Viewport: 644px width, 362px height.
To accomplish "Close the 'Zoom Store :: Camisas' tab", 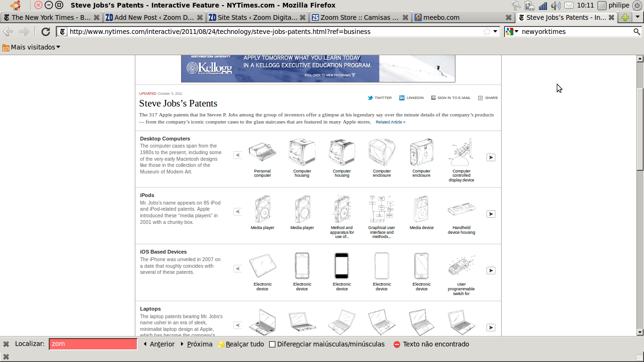I will point(406,17).
